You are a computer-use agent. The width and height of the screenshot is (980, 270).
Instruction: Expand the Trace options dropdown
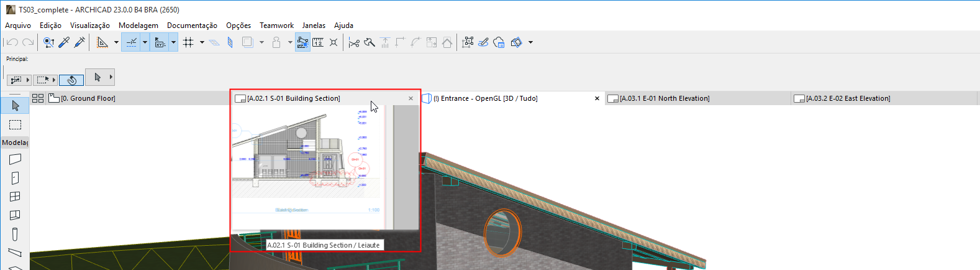click(x=261, y=42)
